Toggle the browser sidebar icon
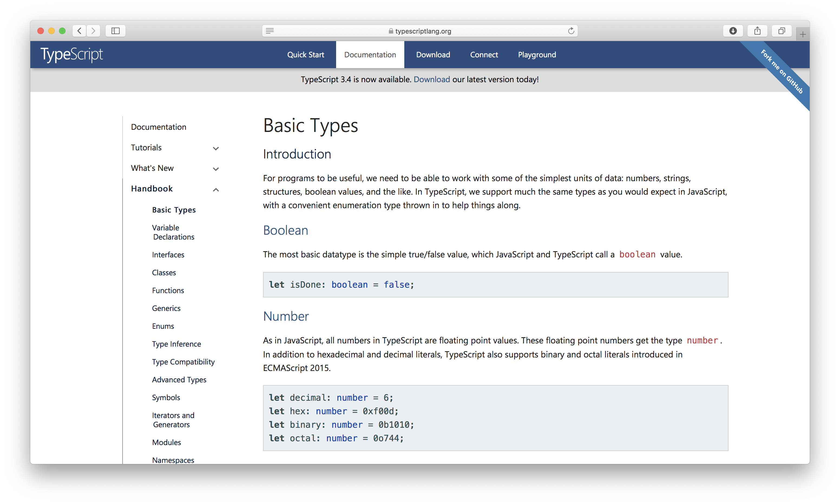The height and width of the screenshot is (504, 840). coord(115,31)
